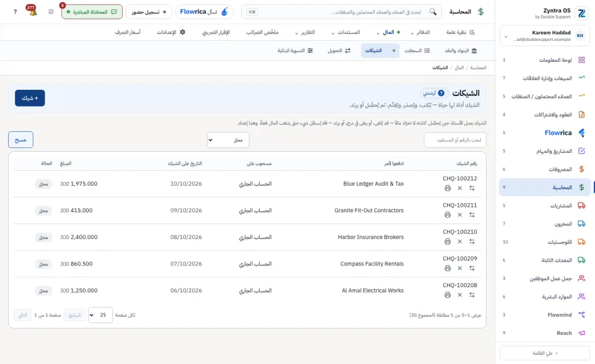Open the 25 per-page dropdown
Image resolution: width=595 pixels, height=364 pixels.
100,315
